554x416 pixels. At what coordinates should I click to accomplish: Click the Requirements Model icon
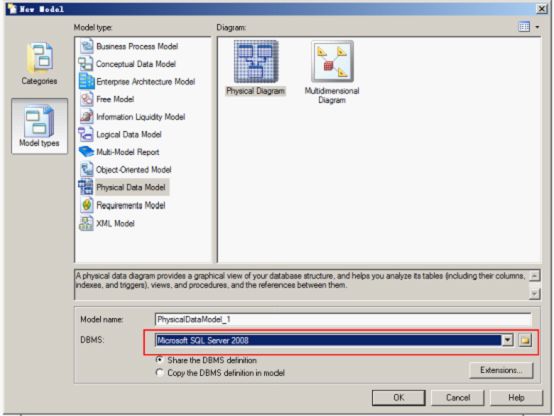[x=86, y=205]
